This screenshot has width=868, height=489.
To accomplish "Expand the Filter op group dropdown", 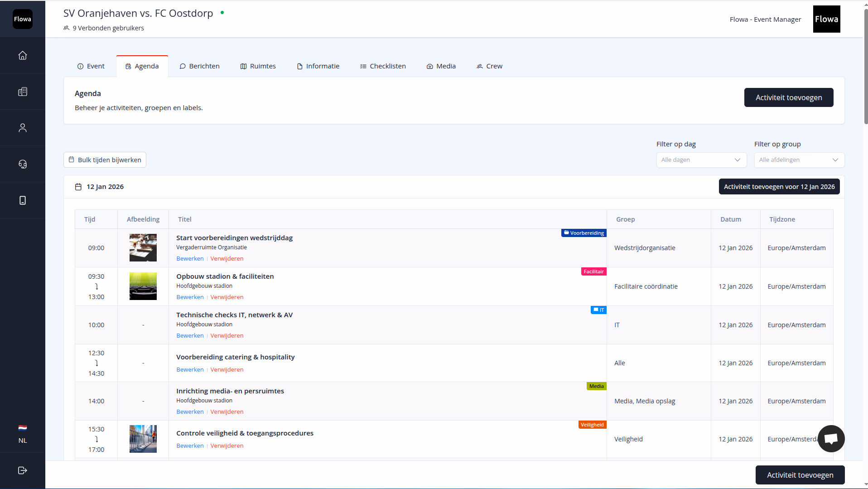I will pos(799,160).
